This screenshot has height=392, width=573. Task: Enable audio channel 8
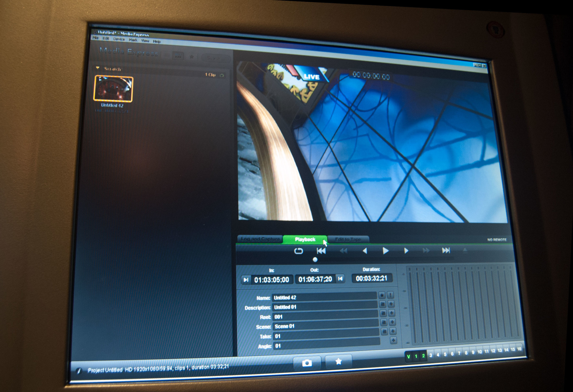pos(466,353)
